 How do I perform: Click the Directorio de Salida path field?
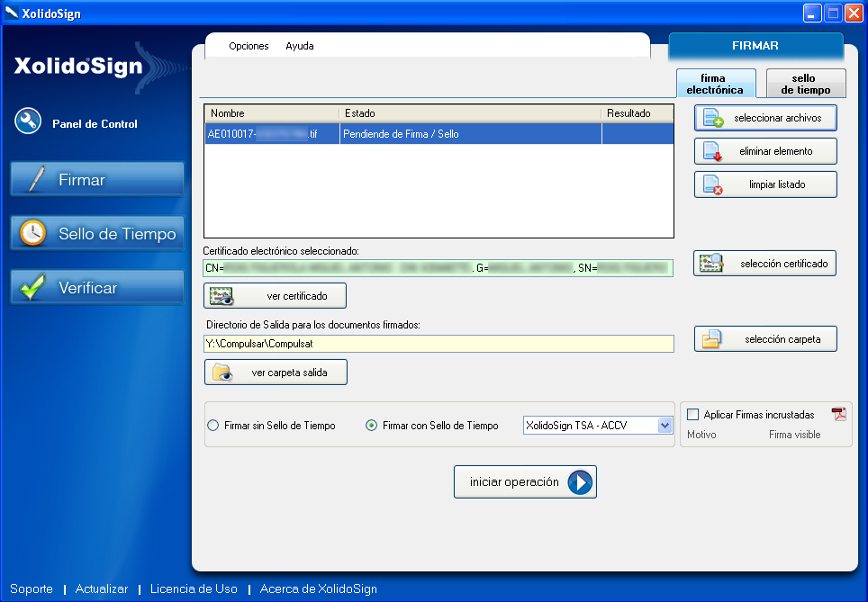439,344
